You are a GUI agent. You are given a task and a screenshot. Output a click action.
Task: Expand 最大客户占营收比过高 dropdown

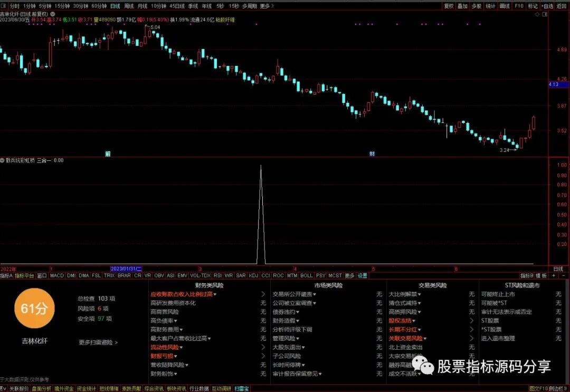tap(210, 339)
